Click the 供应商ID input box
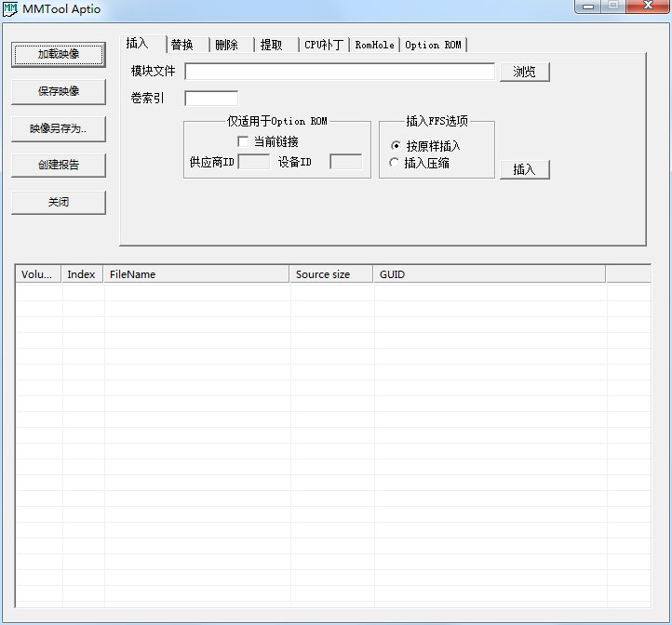Screen dimensions: 672x625 tap(254, 162)
